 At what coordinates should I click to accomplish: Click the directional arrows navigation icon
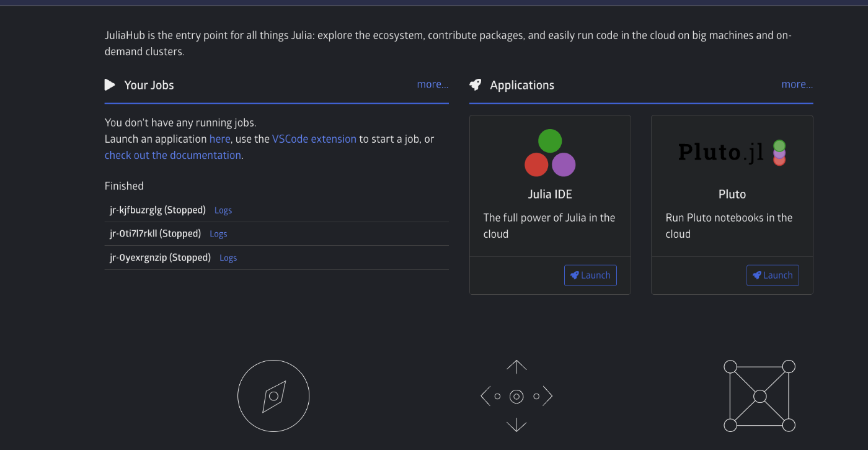pos(516,396)
